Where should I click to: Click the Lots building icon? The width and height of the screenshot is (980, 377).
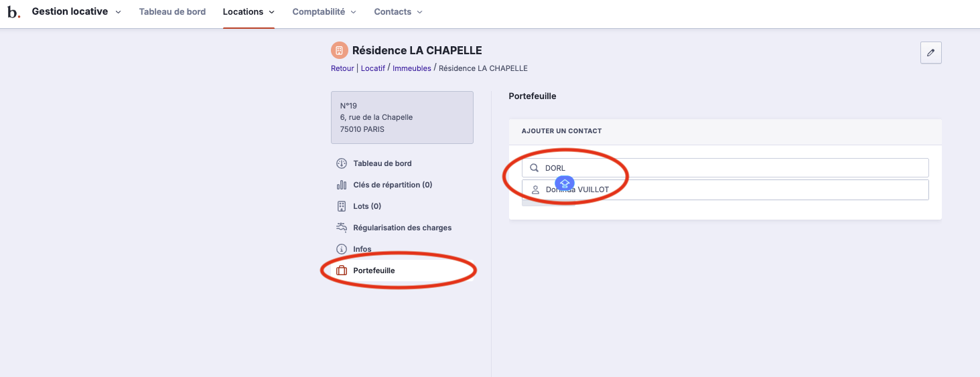click(341, 206)
